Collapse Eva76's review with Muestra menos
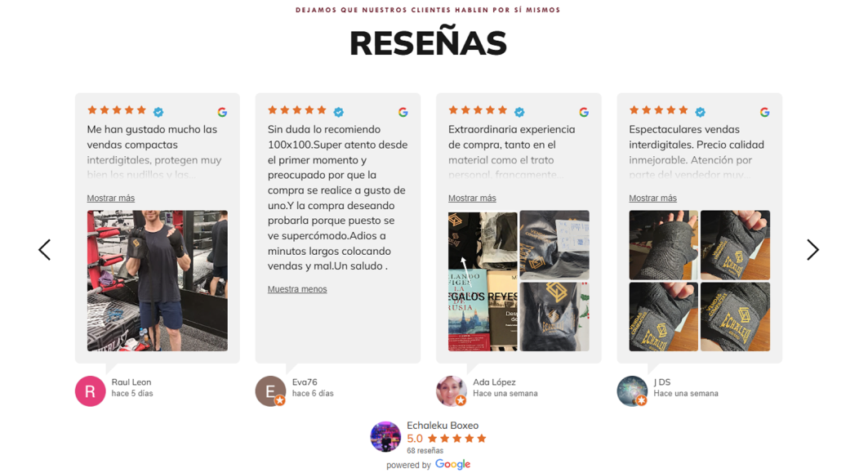The image size is (868, 473). point(297,289)
